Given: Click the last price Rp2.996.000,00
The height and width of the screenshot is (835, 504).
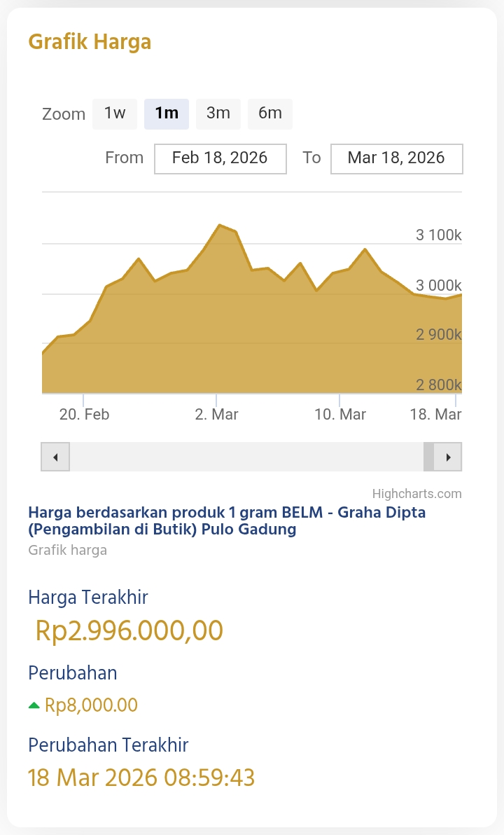Looking at the screenshot, I should click(129, 630).
